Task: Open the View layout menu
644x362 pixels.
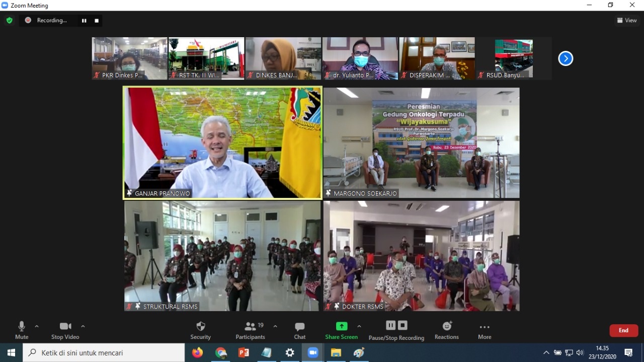Action: 627,21
